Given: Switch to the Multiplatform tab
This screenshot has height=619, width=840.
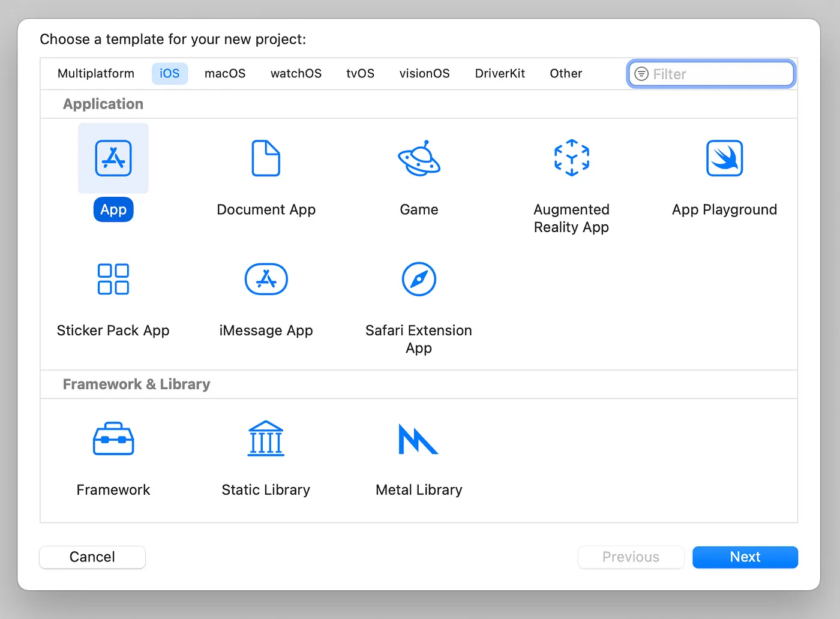Looking at the screenshot, I should (96, 74).
